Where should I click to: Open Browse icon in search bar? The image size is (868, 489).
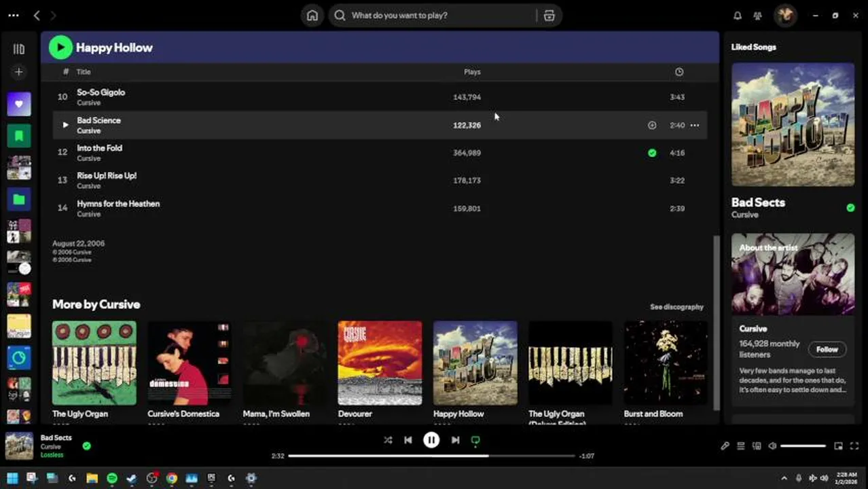tap(549, 15)
